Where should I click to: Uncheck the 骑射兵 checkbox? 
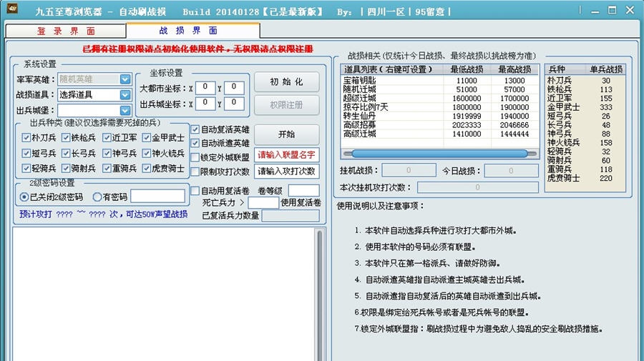pyautogui.click(x=66, y=169)
